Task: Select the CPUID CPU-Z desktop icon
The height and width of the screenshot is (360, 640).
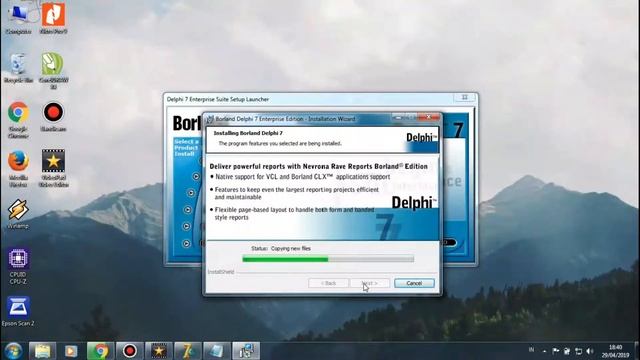Action: (18, 266)
